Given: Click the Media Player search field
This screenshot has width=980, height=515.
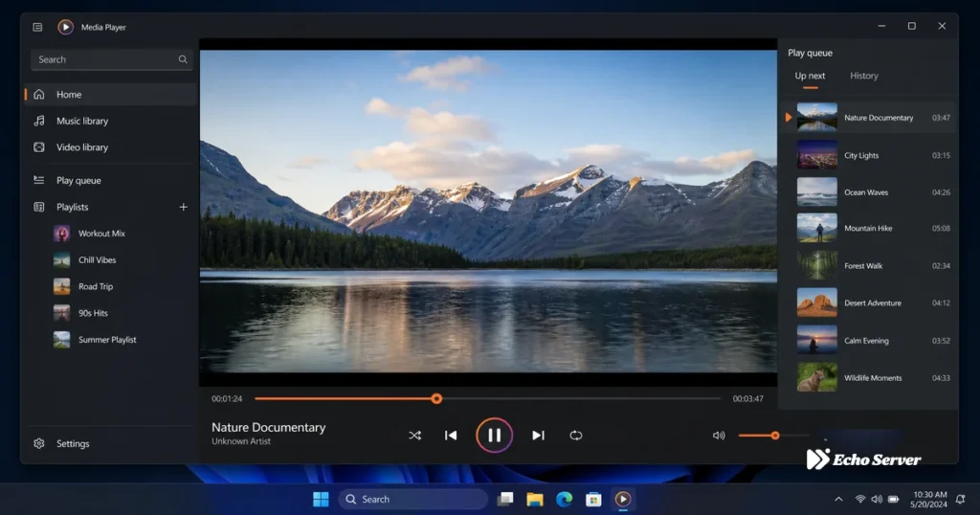Looking at the screenshot, I should coord(111,59).
